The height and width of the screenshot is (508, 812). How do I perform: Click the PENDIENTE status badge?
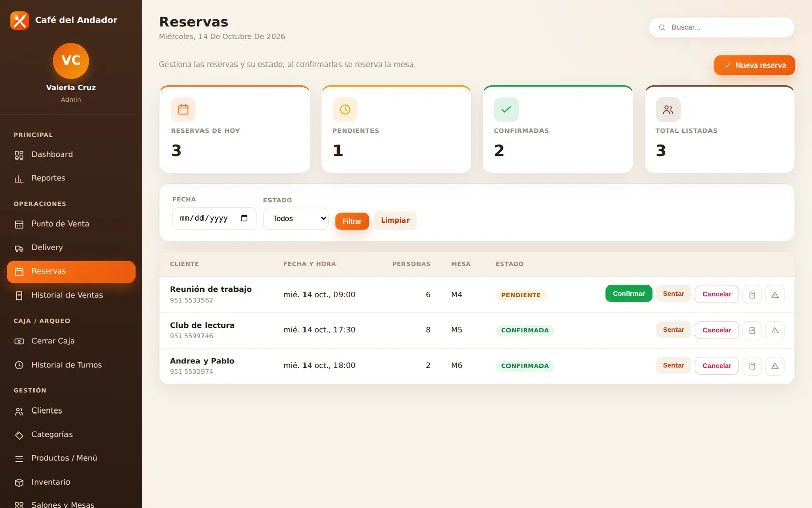[521, 295]
